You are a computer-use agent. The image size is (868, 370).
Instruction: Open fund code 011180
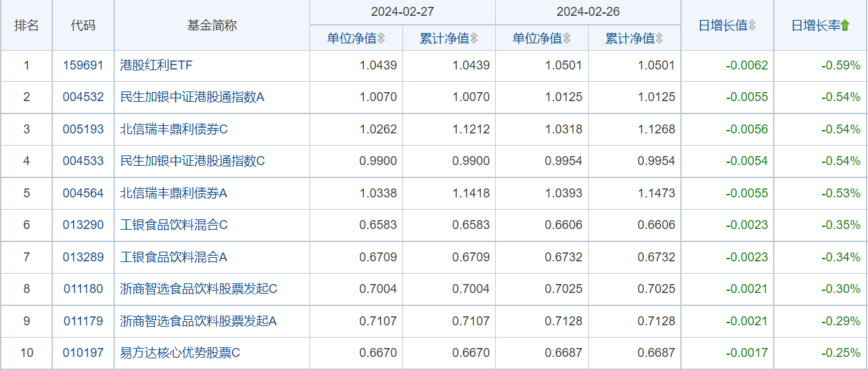pos(83,289)
